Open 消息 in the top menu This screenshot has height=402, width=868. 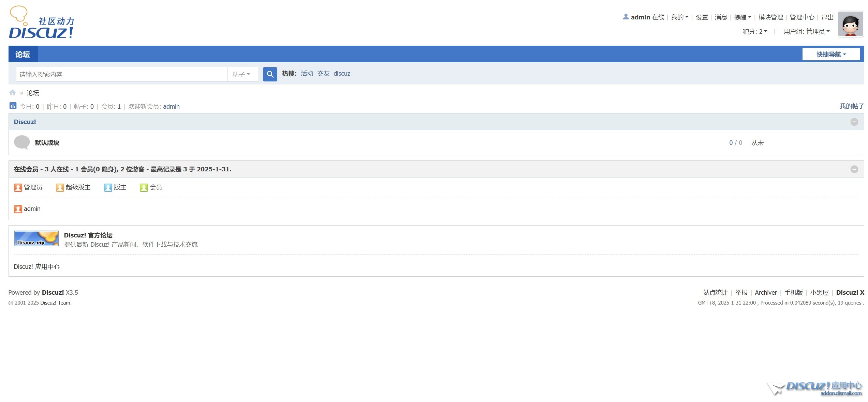coord(721,17)
